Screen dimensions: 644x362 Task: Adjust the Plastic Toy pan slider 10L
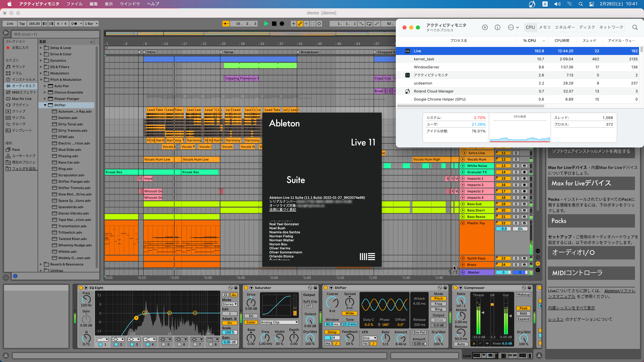[520, 229]
